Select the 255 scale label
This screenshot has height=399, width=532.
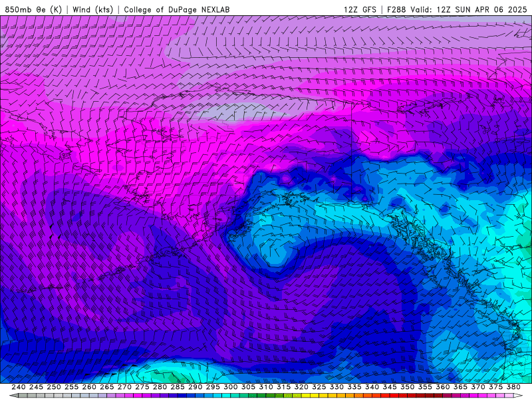[x=71, y=387]
